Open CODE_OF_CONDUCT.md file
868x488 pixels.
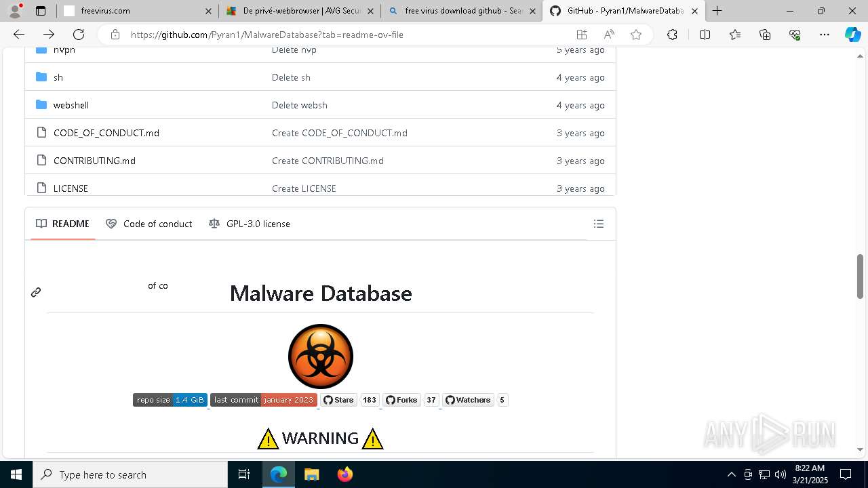[x=106, y=133]
